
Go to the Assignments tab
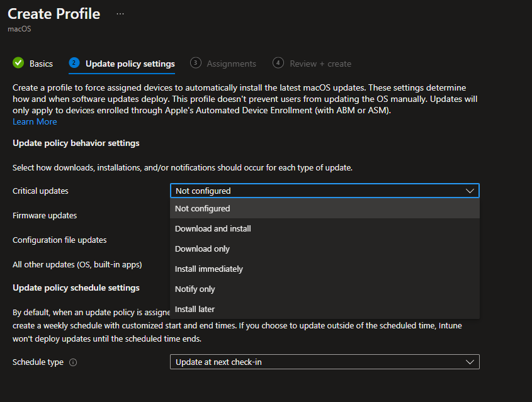tap(231, 64)
